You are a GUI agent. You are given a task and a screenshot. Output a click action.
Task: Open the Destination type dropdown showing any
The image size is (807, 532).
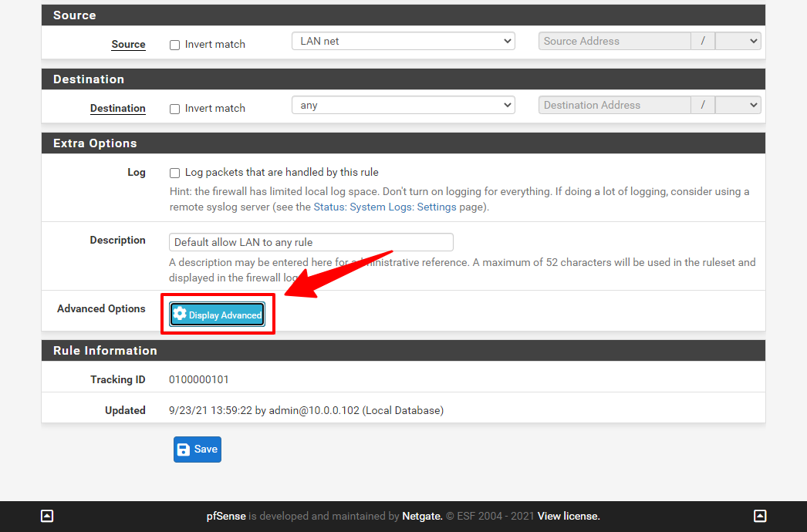click(403, 105)
